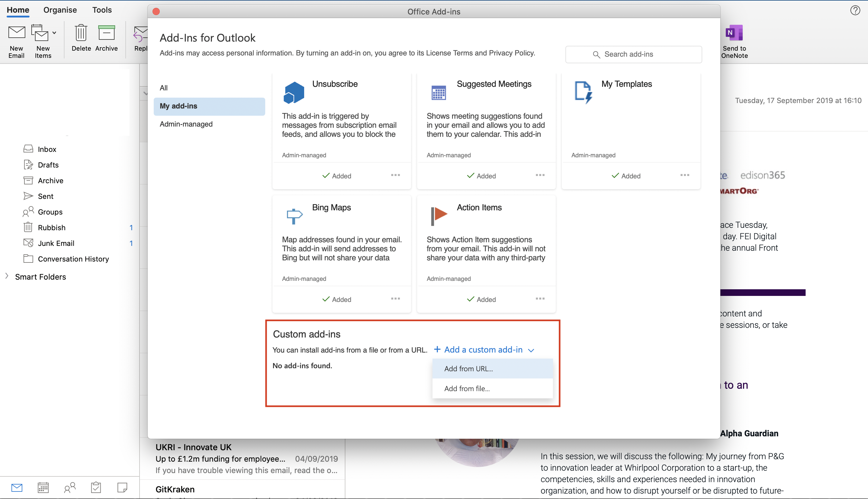Click the Search add-ins field
This screenshot has height=499, width=868.
(633, 54)
